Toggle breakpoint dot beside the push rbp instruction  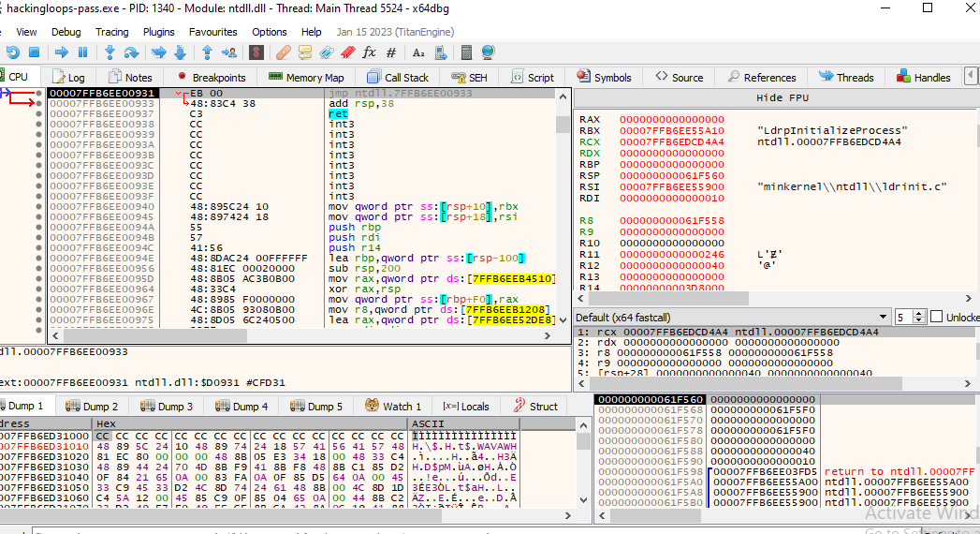tap(38, 228)
